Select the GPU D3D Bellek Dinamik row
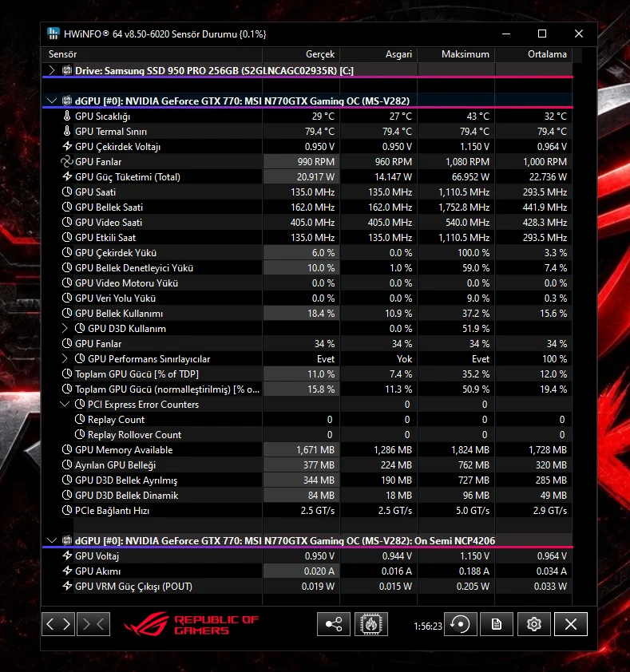630x672 pixels. [x=307, y=496]
